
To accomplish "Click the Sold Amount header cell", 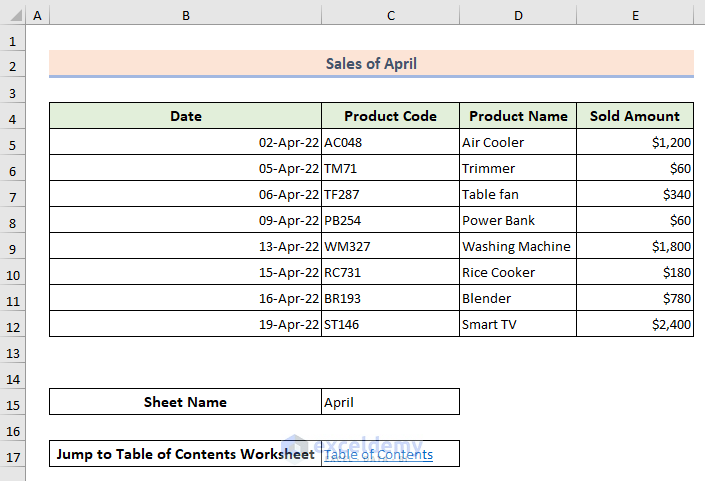I will pyautogui.click(x=635, y=116).
